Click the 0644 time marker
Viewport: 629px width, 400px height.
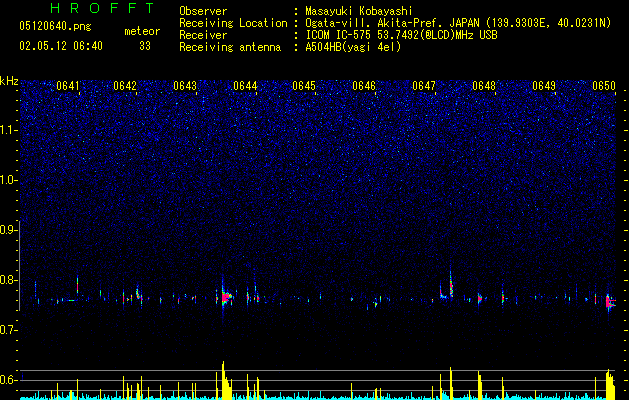click(x=245, y=86)
